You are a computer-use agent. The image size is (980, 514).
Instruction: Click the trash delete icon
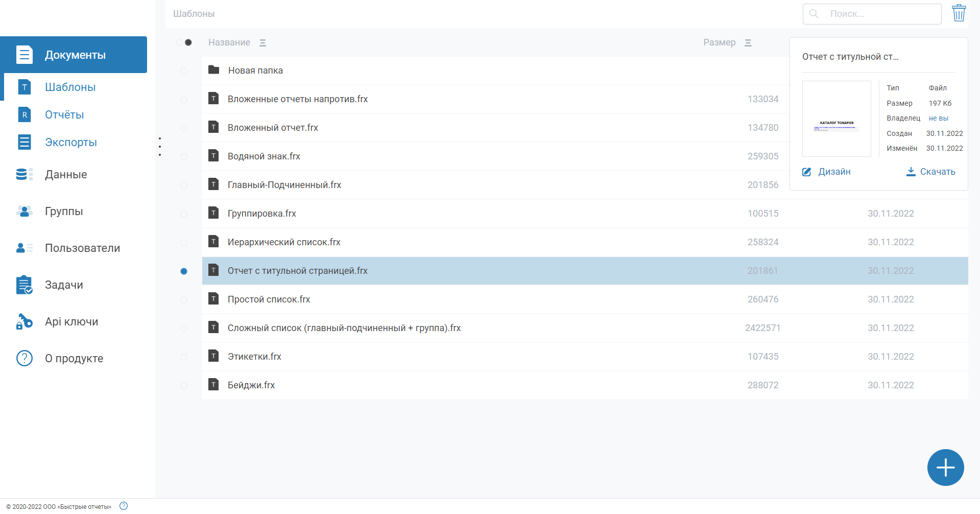[x=959, y=13]
